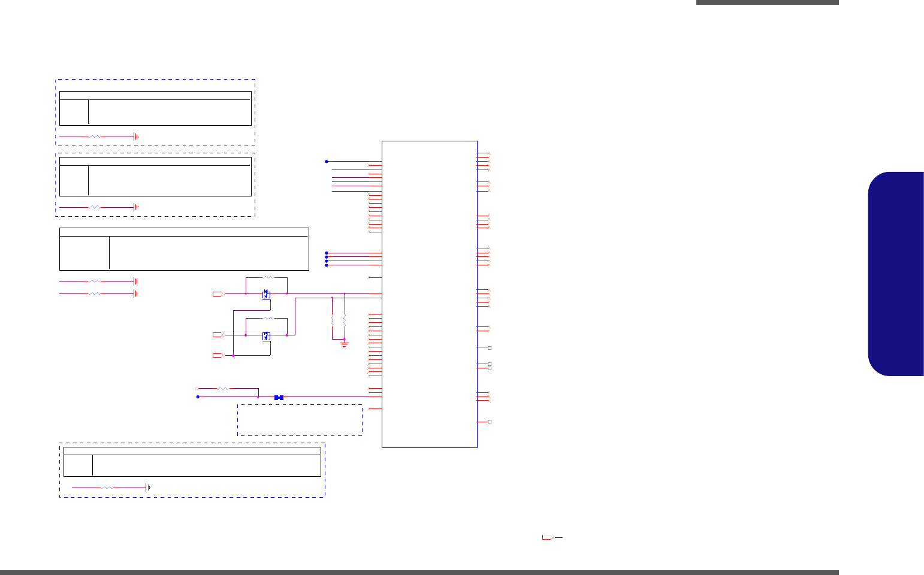Click the blue test point dot at IC top-left
This screenshot has height=575, width=924.
pos(327,161)
